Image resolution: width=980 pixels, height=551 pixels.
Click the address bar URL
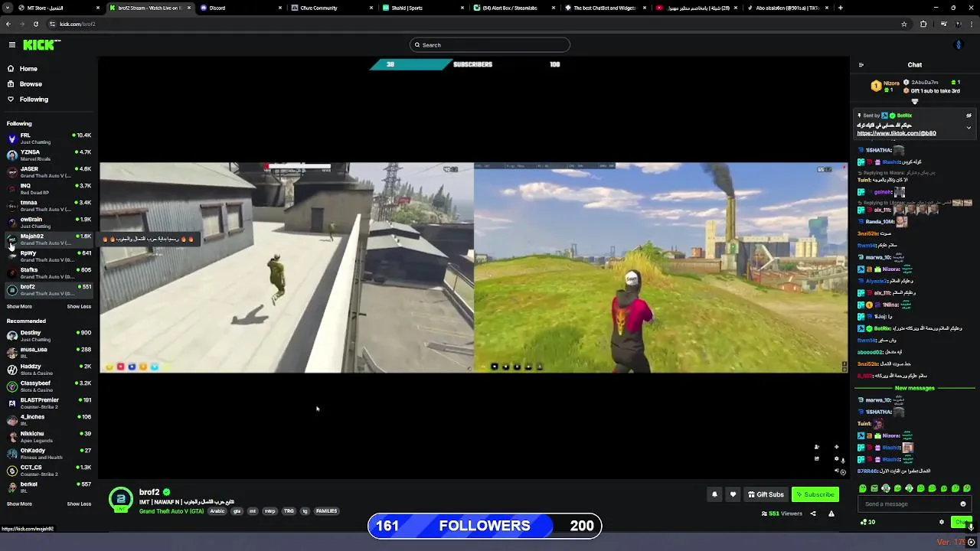77,24
